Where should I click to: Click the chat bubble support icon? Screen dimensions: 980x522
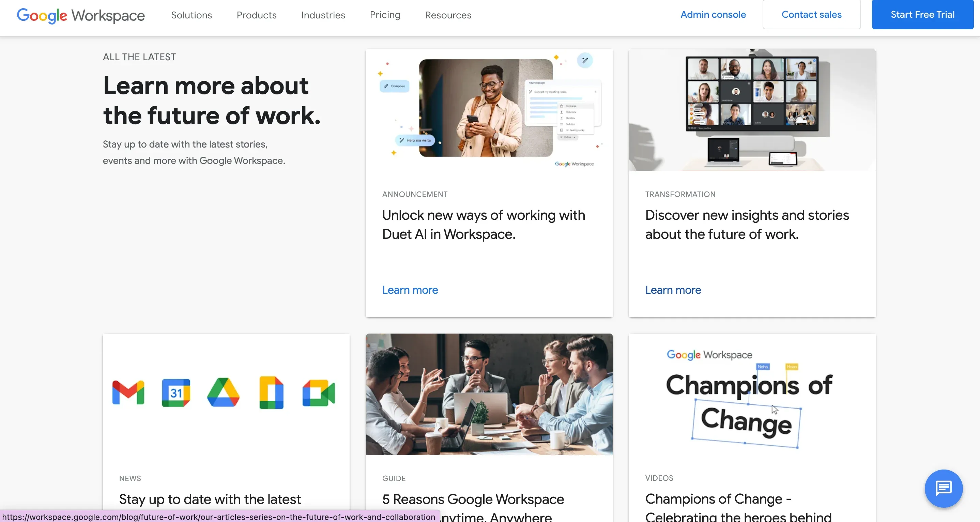pyautogui.click(x=944, y=488)
